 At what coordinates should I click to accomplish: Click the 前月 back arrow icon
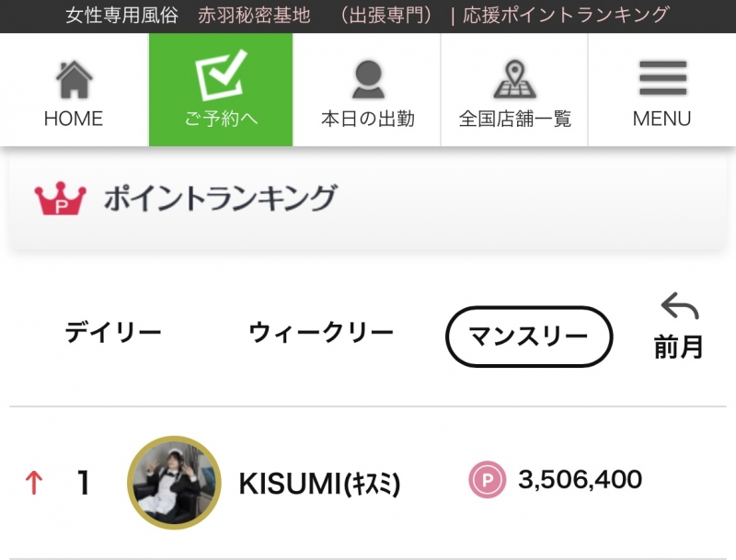(676, 308)
